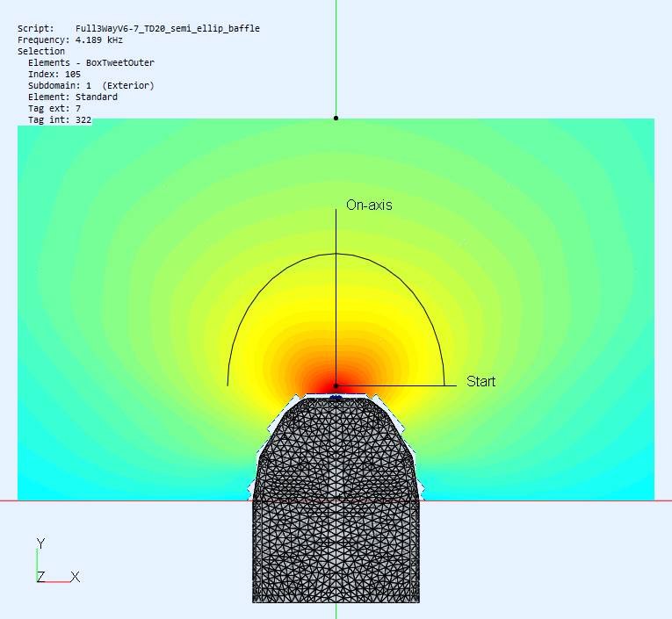Click the blue tweeter dome element
This screenshot has width=672, height=619.
tap(336, 398)
